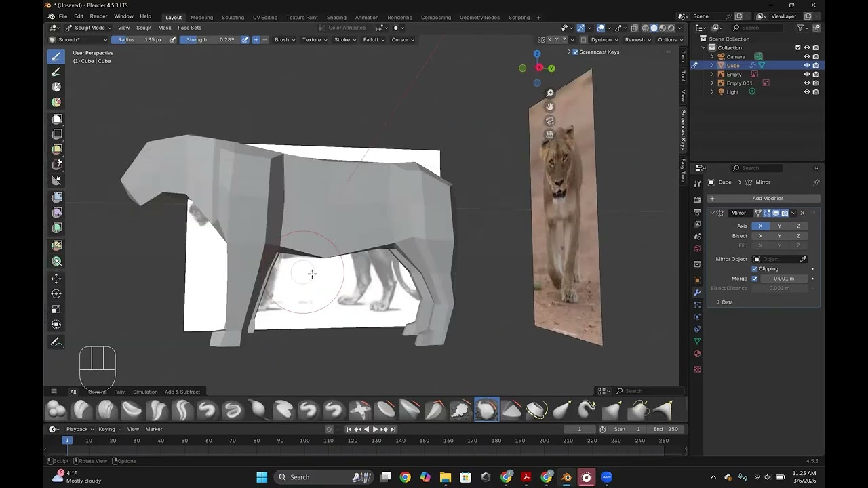This screenshot has width=868, height=488.
Task: Open Playback popover in timeline
Action: pyautogui.click(x=79, y=429)
